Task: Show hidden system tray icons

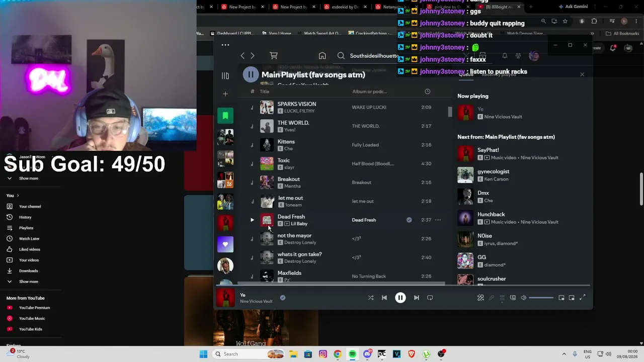Action: pos(564,354)
